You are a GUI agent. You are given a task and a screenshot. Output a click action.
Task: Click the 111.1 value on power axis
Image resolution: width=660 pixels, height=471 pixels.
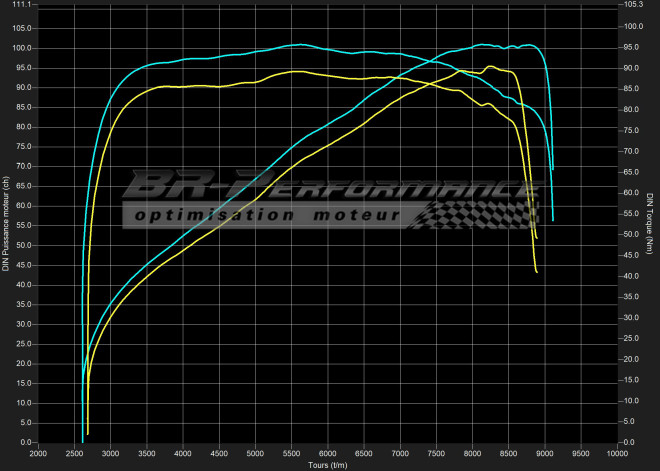point(22,5)
